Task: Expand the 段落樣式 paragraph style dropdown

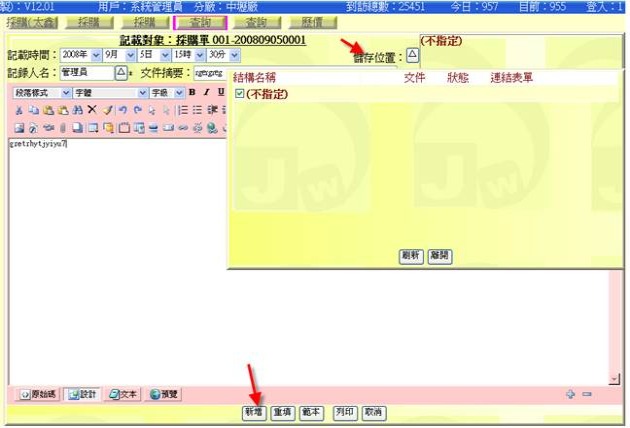Action: coord(65,92)
